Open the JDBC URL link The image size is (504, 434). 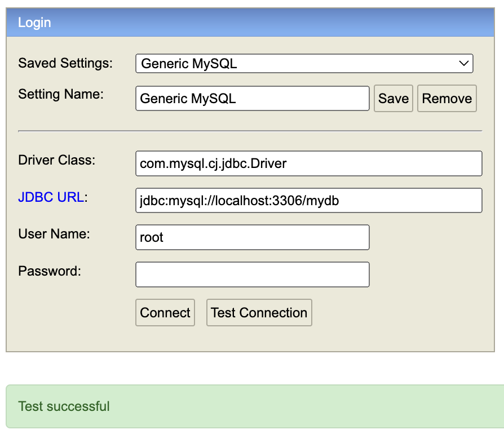pyautogui.click(x=51, y=197)
